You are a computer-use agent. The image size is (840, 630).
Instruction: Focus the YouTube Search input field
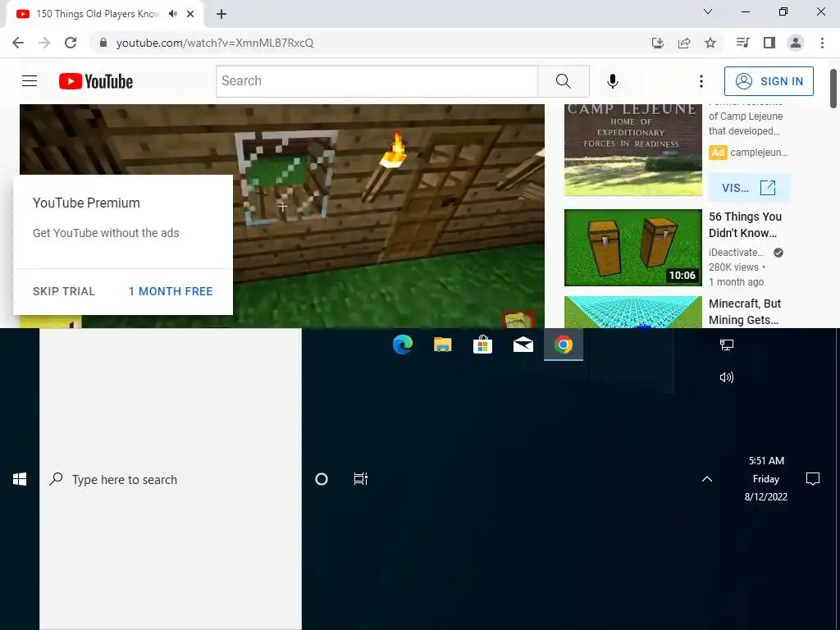coord(377,81)
